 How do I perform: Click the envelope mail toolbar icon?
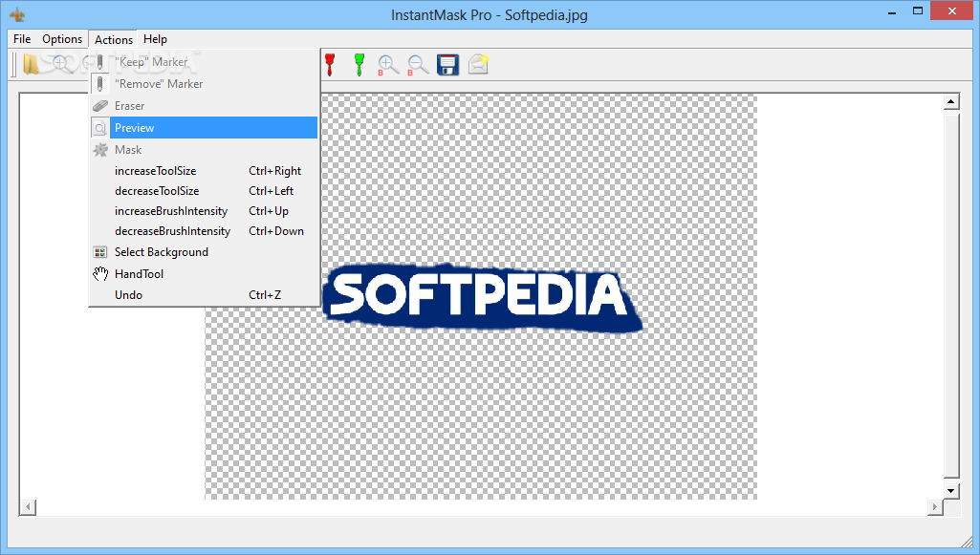(x=478, y=64)
